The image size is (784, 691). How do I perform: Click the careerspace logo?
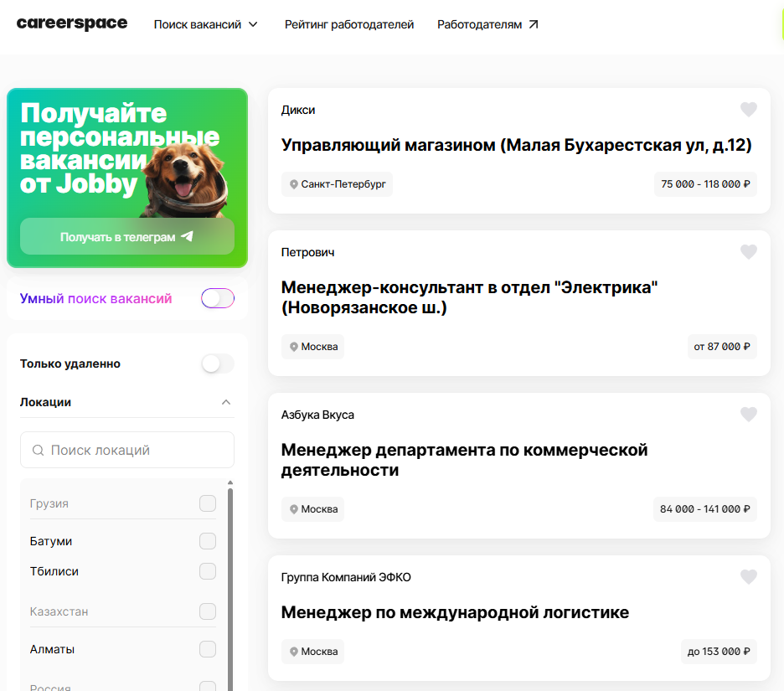click(72, 23)
